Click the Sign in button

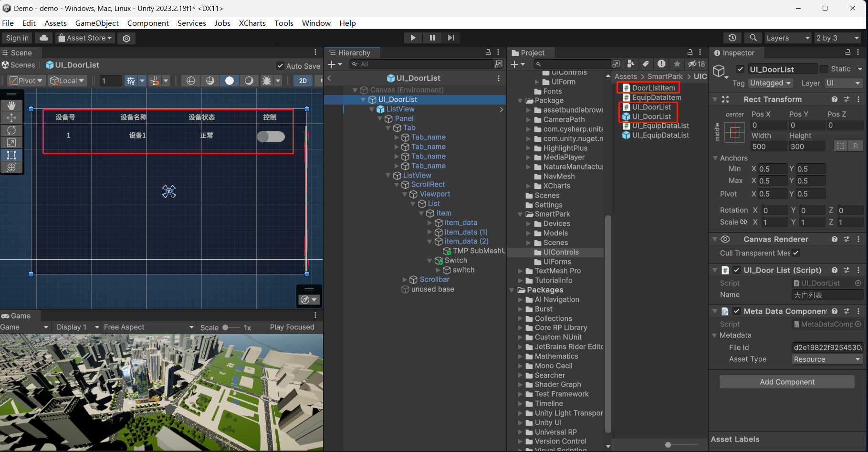pyautogui.click(x=17, y=38)
